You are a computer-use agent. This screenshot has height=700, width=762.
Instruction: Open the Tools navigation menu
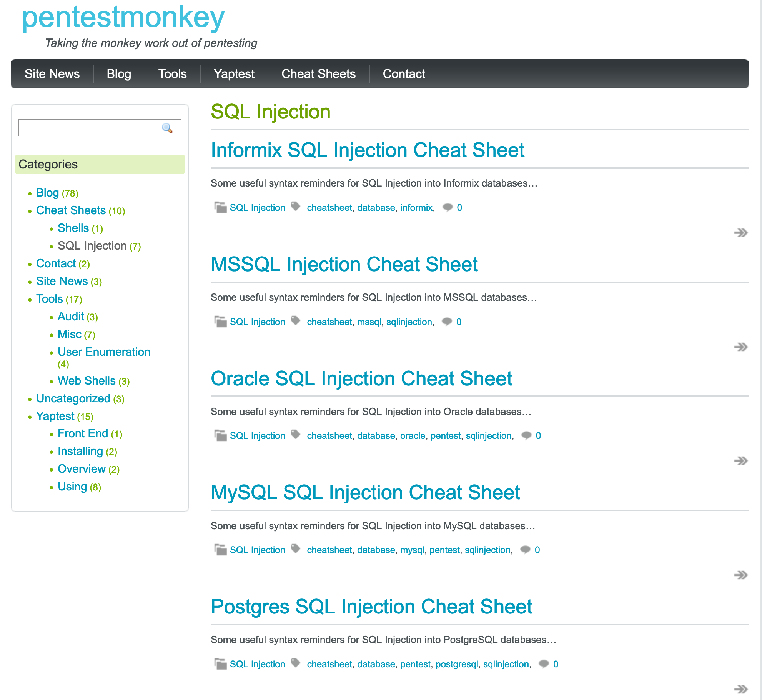point(173,74)
